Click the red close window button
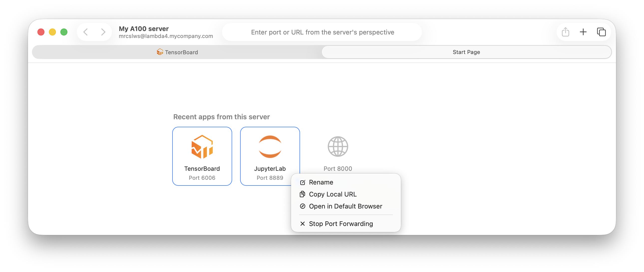This screenshot has height=272, width=644. coord(41,32)
